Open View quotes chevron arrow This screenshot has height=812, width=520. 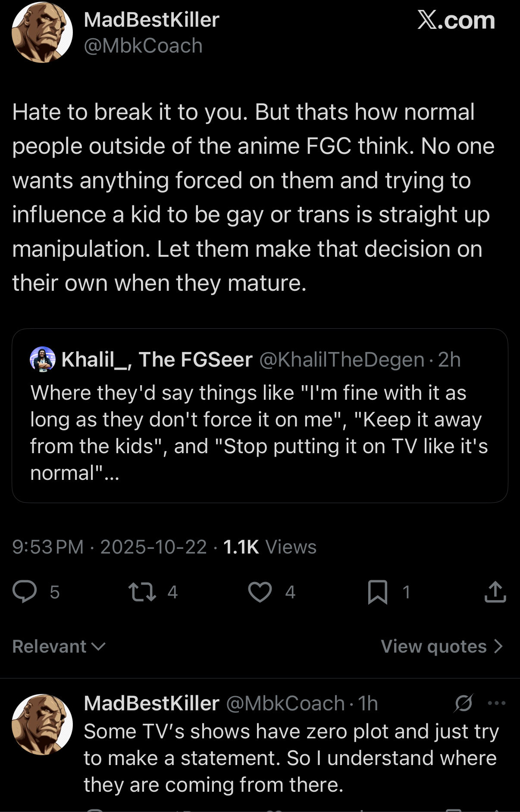(498, 646)
